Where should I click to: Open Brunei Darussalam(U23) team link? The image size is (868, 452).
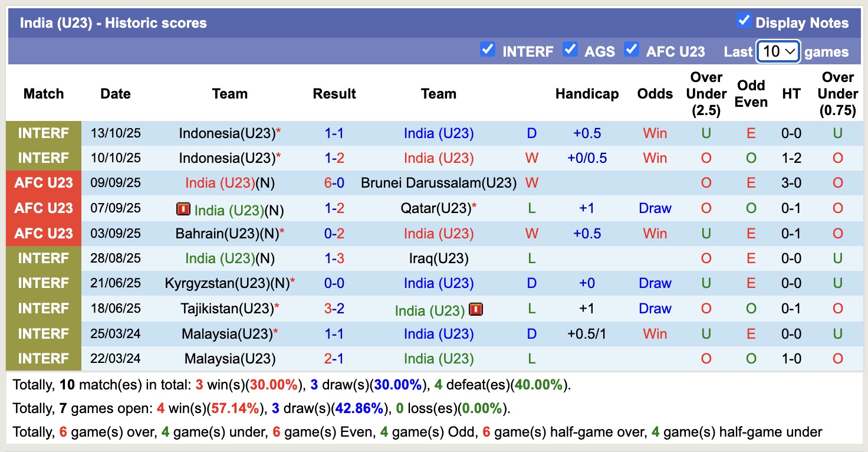tap(438, 183)
